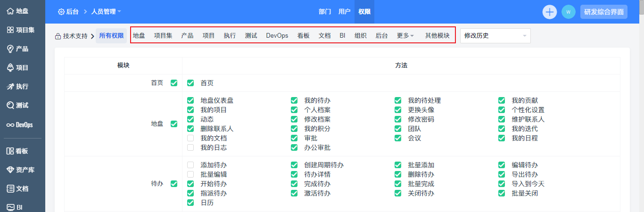Go to 产品 in the sidebar
This screenshot has height=212, width=644.
(x=17, y=49)
